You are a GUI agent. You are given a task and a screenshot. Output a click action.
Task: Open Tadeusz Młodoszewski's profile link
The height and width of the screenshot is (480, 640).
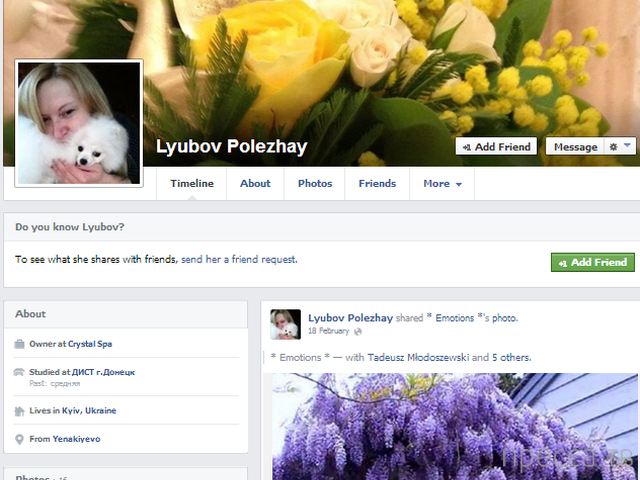[419, 357]
